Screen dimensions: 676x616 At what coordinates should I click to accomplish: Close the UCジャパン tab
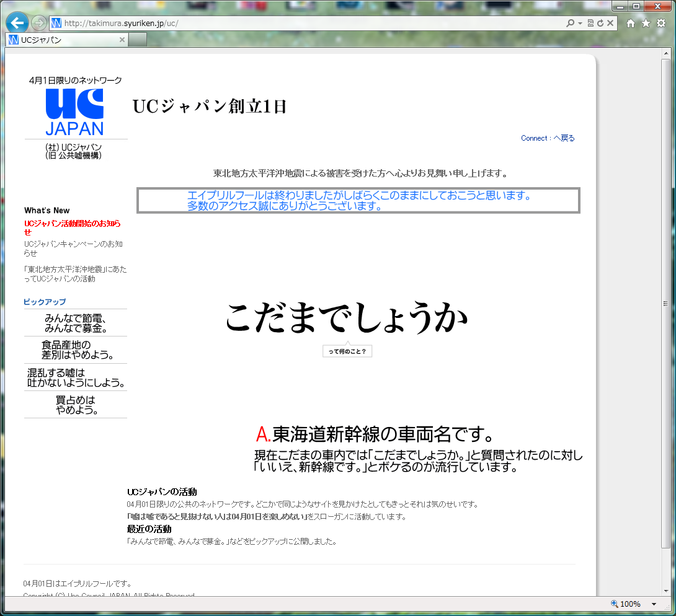point(122,40)
